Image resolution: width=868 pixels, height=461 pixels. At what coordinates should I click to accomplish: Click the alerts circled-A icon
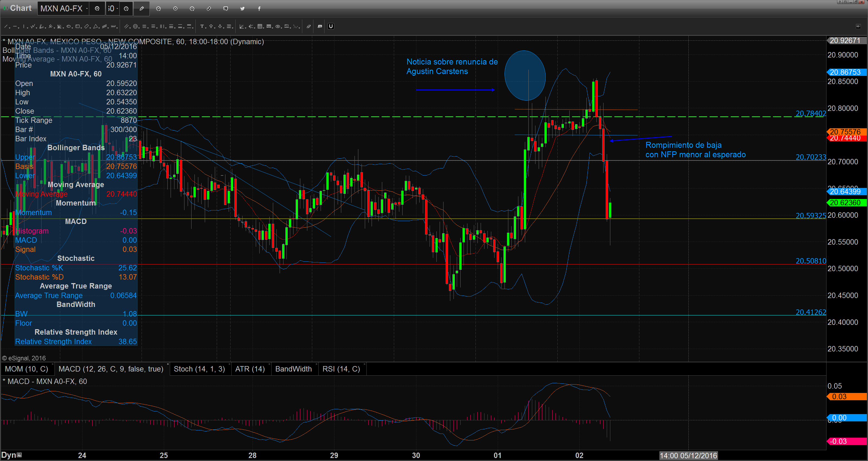pyautogui.click(x=192, y=8)
